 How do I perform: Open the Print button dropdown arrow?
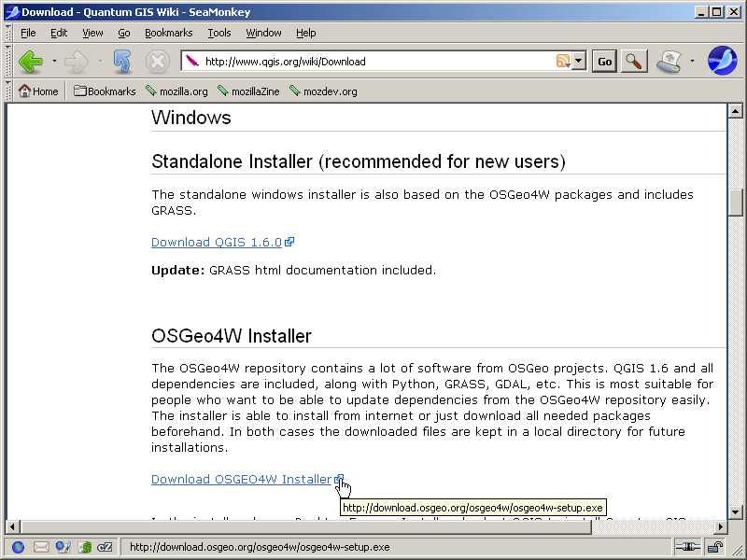pos(692,61)
